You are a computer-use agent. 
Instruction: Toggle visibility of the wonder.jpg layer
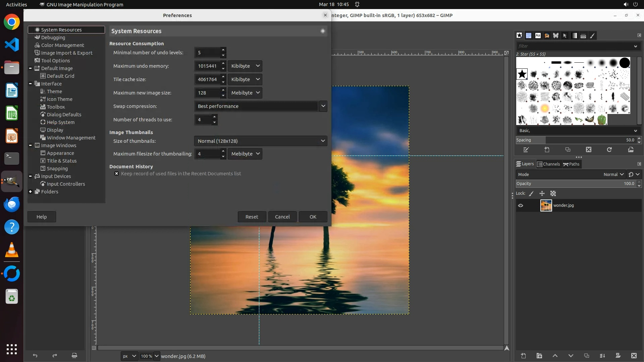coord(521,205)
